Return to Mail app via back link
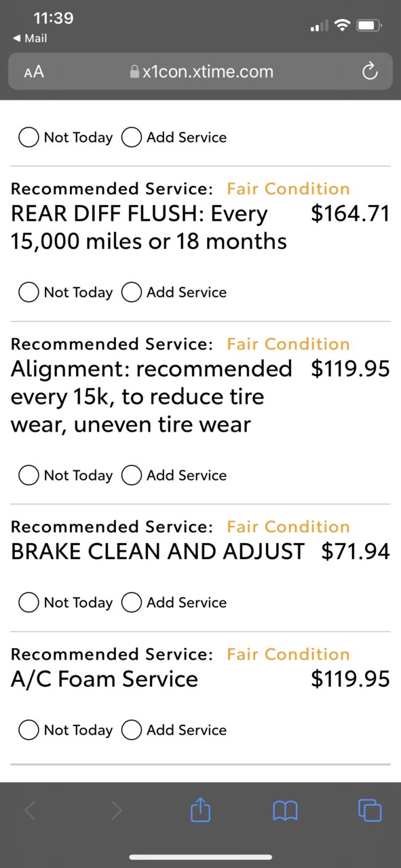The height and width of the screenshot is (868, 401). [x=29, y=39]
